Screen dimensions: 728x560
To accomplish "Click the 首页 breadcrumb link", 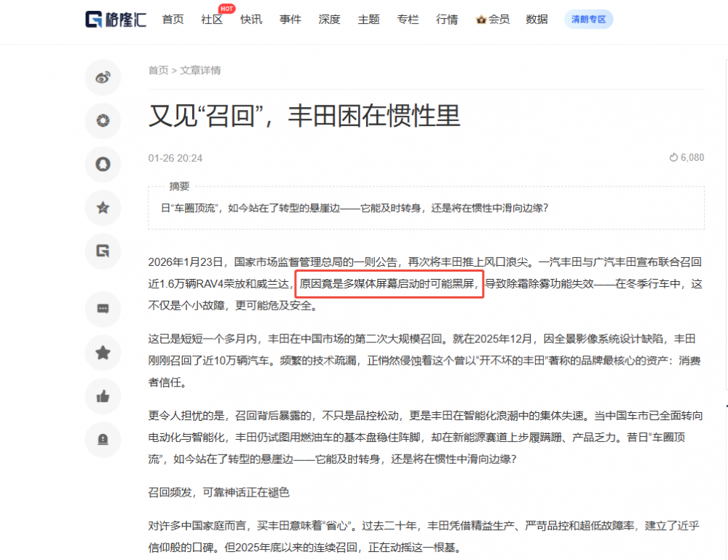I will click(x=158, y=71).
